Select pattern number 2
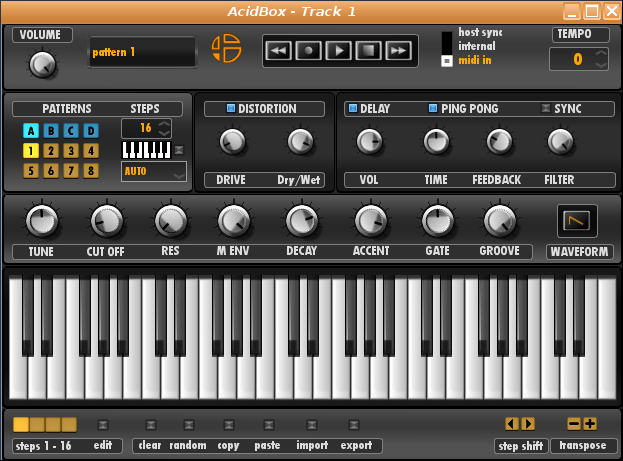Image resolution: width=623 pixels, height=461 pixels. click(51, 151)
